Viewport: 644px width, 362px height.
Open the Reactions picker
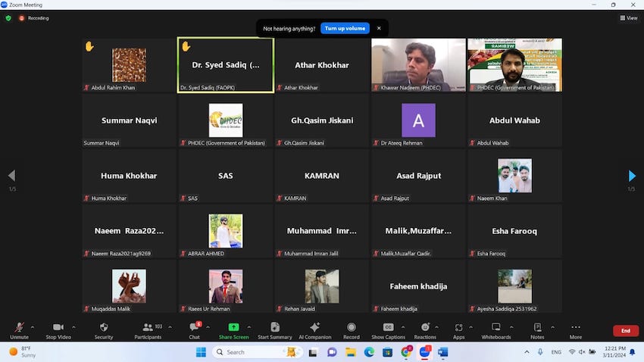[425, 329]
